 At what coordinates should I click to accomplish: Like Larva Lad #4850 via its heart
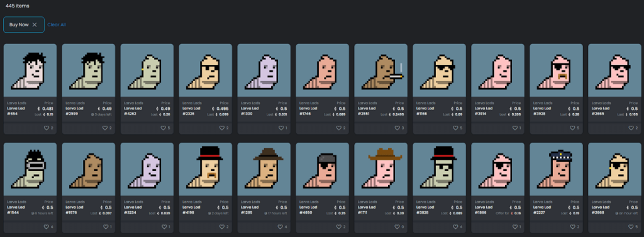(x=338, y=227)
